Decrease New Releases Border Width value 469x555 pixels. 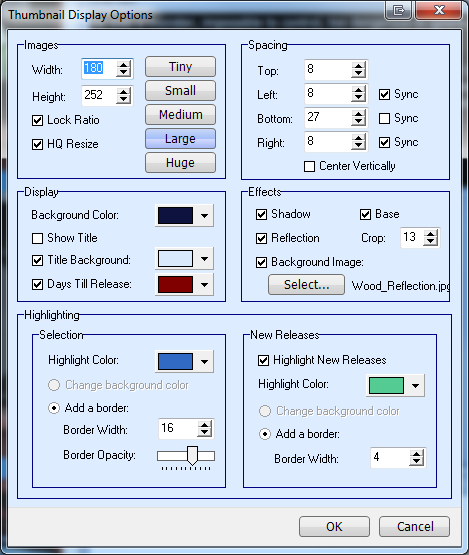point(416,461)
